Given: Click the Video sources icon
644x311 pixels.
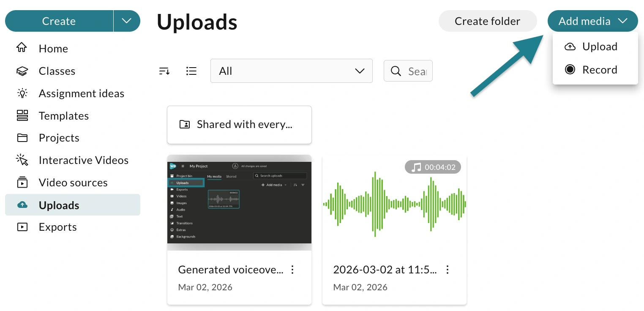Looking at the screenshot, I should (22, 182).
